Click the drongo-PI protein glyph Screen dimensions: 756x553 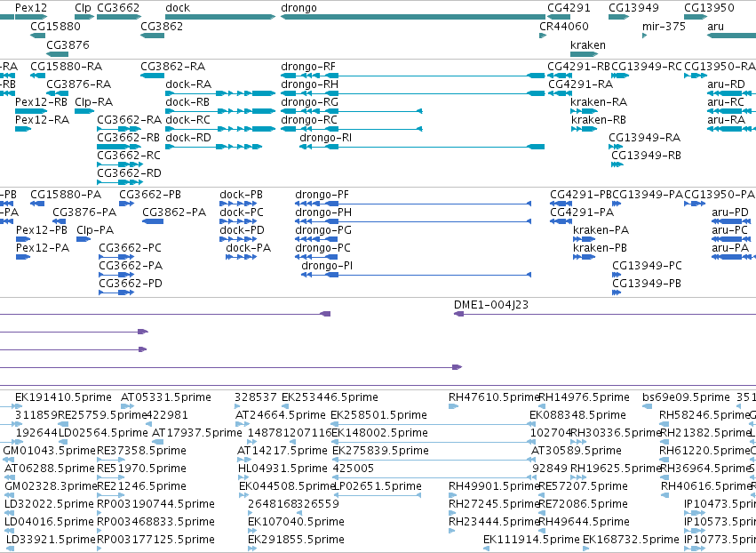pyautogui.click(x=416, y=275)
